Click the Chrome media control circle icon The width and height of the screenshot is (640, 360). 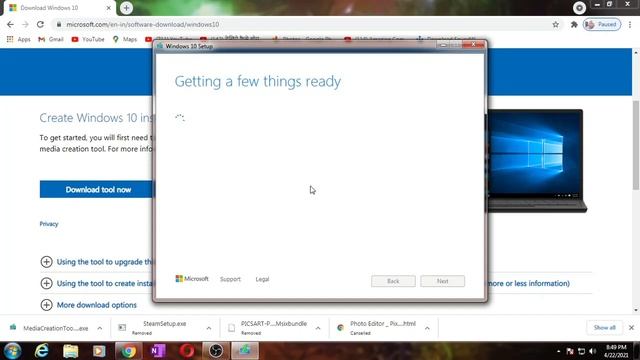tap(579, 7)
